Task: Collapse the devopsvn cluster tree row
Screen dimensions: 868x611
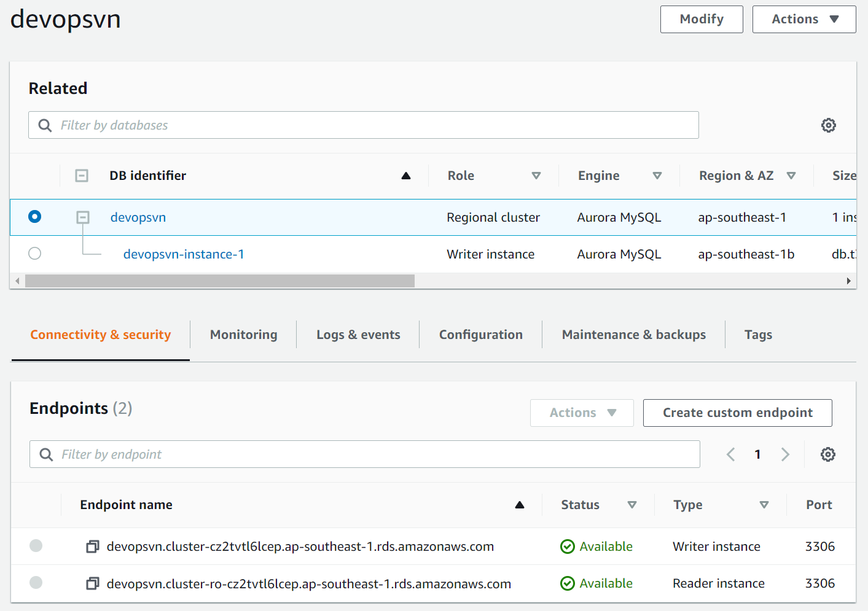Action: point(83,217)
